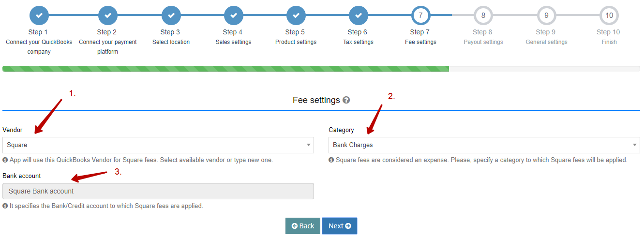Click the Step 7 Fee settings circle
This screenshot has height=238, width=644.
pos(420,15)
